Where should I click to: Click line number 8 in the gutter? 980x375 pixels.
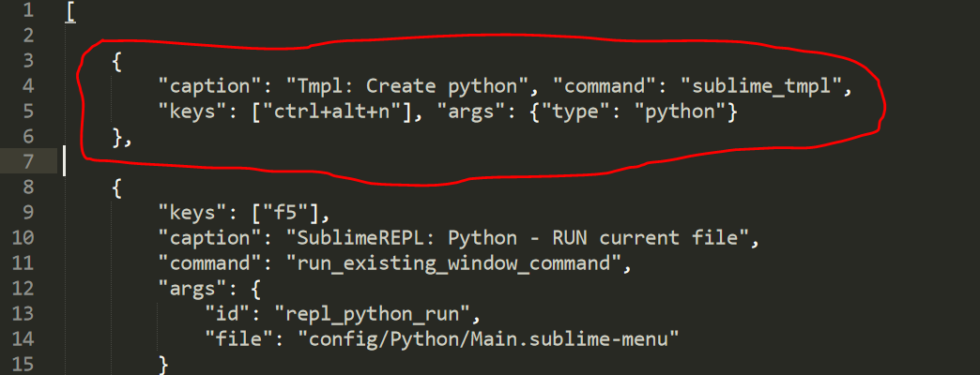(x=30, y=187)
